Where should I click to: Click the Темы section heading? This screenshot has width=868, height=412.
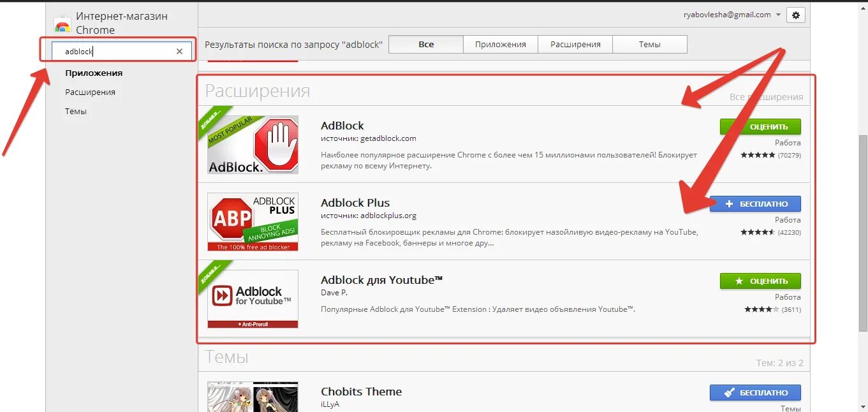pyautogui.click(x=226, y=357)
